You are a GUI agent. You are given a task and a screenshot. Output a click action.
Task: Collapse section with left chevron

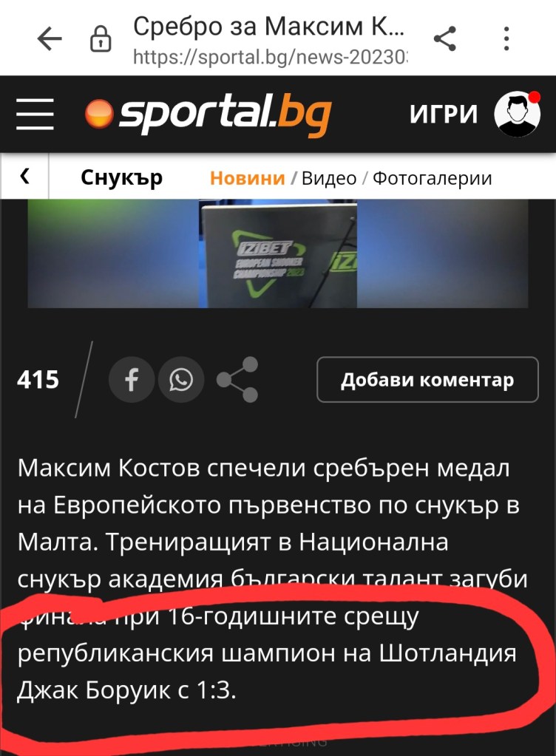point(25,177)
